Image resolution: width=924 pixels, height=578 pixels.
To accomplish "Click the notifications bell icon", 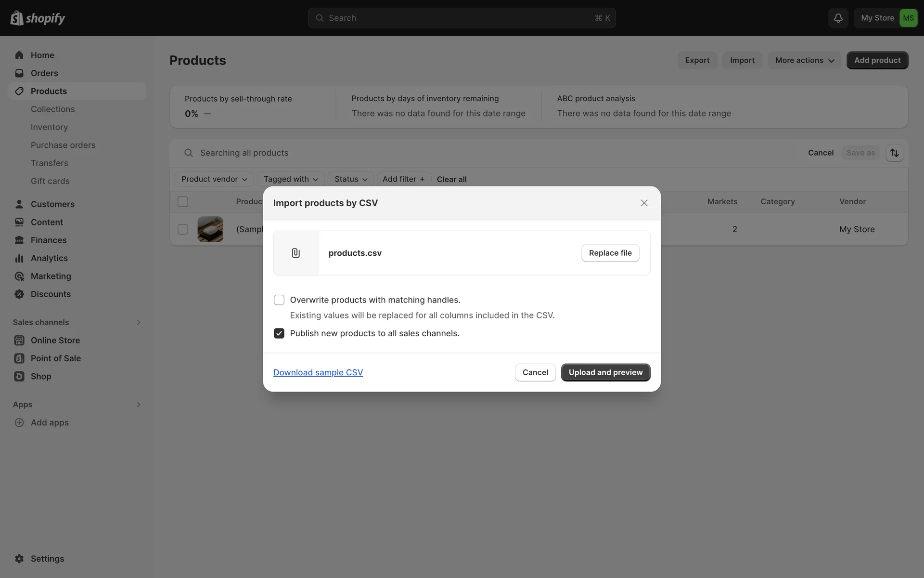I will (838, 18).
